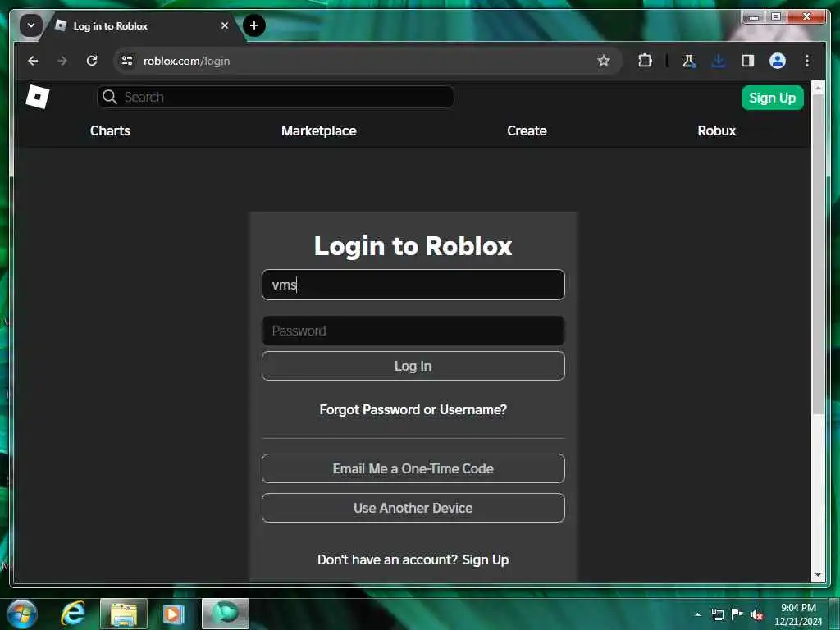Bookmark this page with the star icon
Viewport: 840px width, 630px height.
click(604, 61)
